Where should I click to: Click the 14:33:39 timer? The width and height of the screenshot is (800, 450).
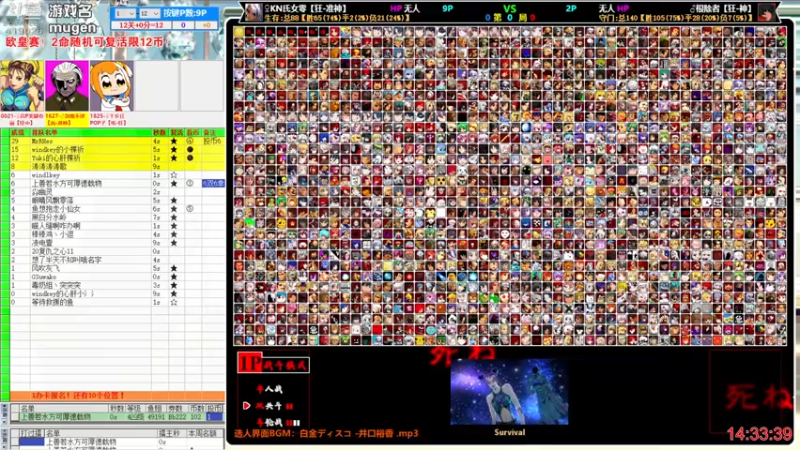(x=759, y=434)
